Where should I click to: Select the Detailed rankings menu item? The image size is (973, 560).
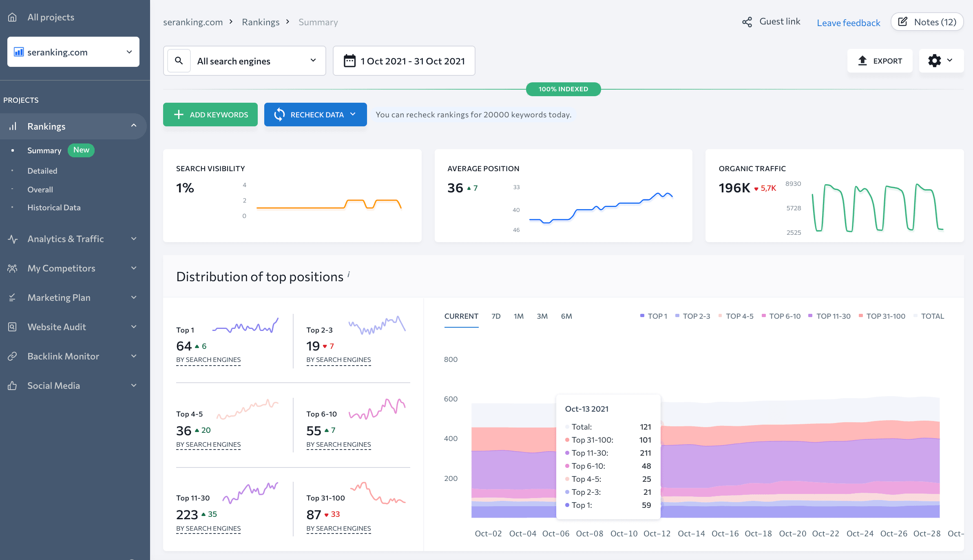[x=42, y=170]
